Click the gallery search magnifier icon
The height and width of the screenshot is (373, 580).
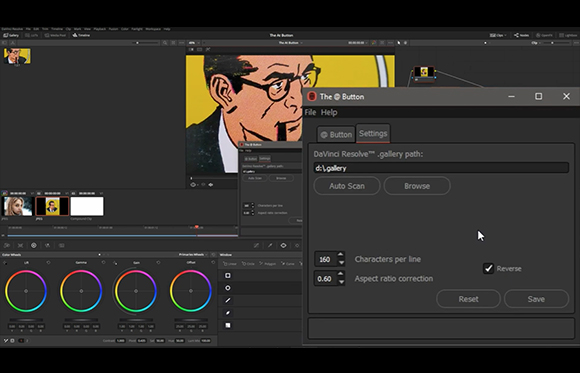pyautogui.click(x=165, y=43)
